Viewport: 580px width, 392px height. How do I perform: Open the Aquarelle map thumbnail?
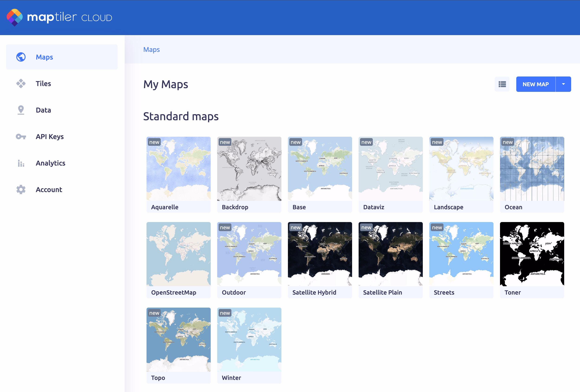(178, 169)
